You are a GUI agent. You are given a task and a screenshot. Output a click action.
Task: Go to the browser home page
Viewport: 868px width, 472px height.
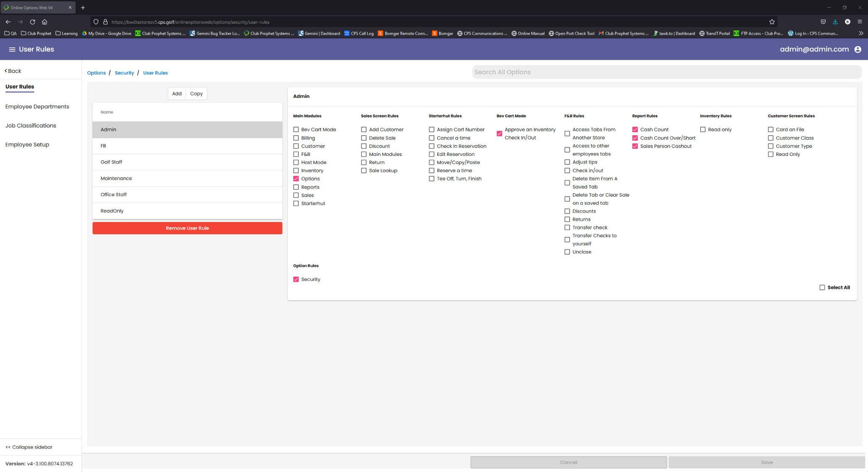point(45,22)
